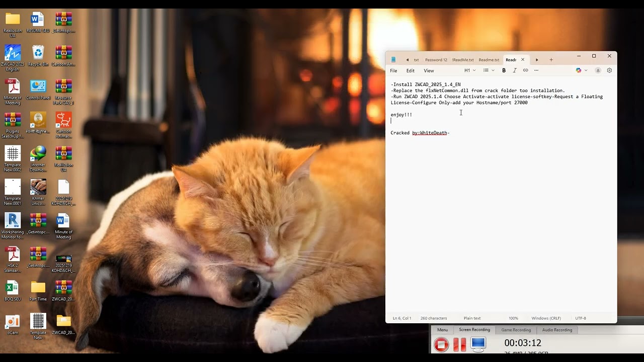Click the oCam monitor capture icon
Viewport: 644px width, 362px height.
[x=478, y=344]
